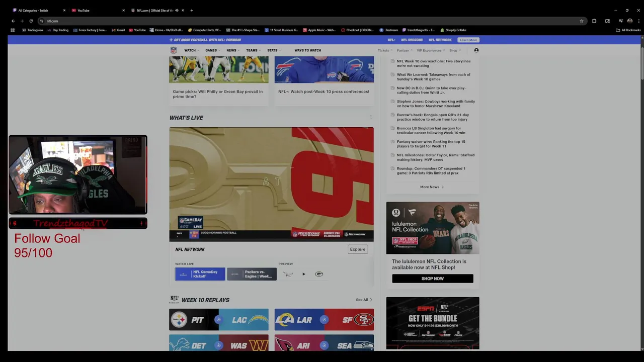644x362 pixels.
Task: Open Get More Football NFL+ Premium banner
Action: [x=205, y=40]
